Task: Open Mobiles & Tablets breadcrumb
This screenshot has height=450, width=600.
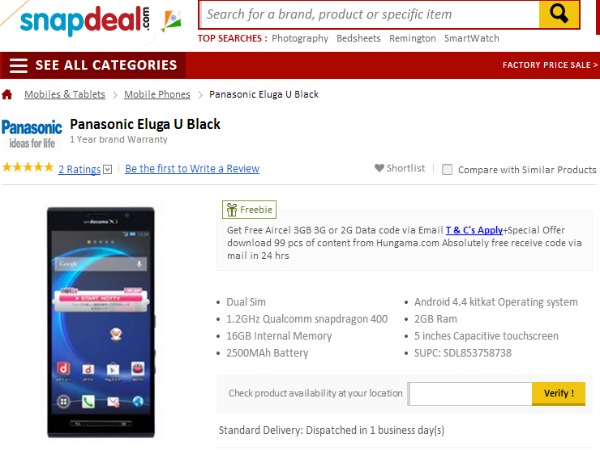Action: pyautogui.click(x=65, y=95)
